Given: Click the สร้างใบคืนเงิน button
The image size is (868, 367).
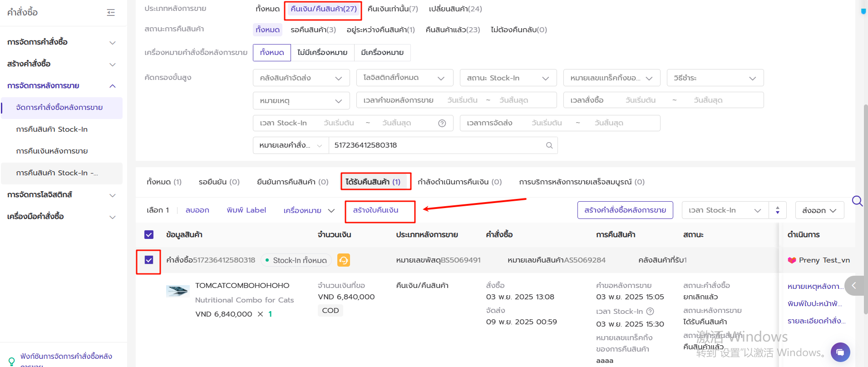Looking at the screenshot, I should [x=375, y=210].
